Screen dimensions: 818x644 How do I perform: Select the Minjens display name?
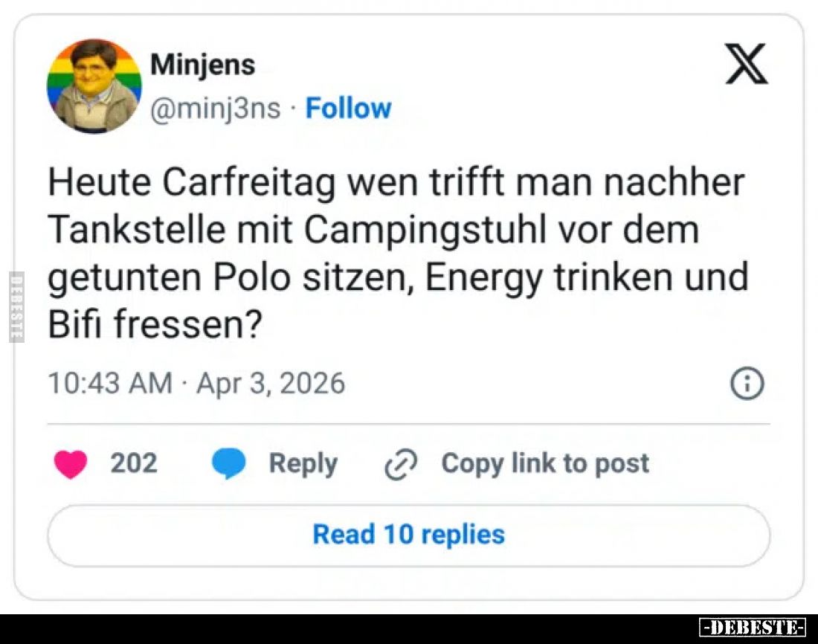click(x=202, y=64)
